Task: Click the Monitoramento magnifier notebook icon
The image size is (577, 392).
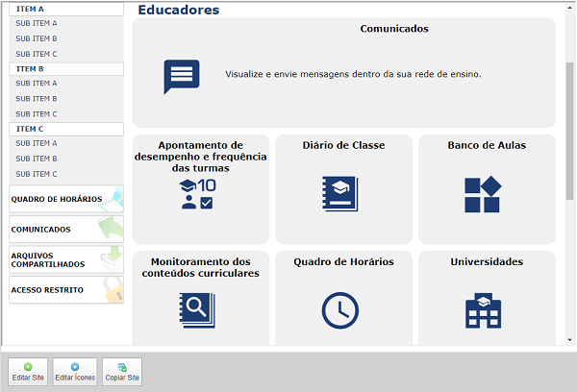Action: click(x=197, y=310)
